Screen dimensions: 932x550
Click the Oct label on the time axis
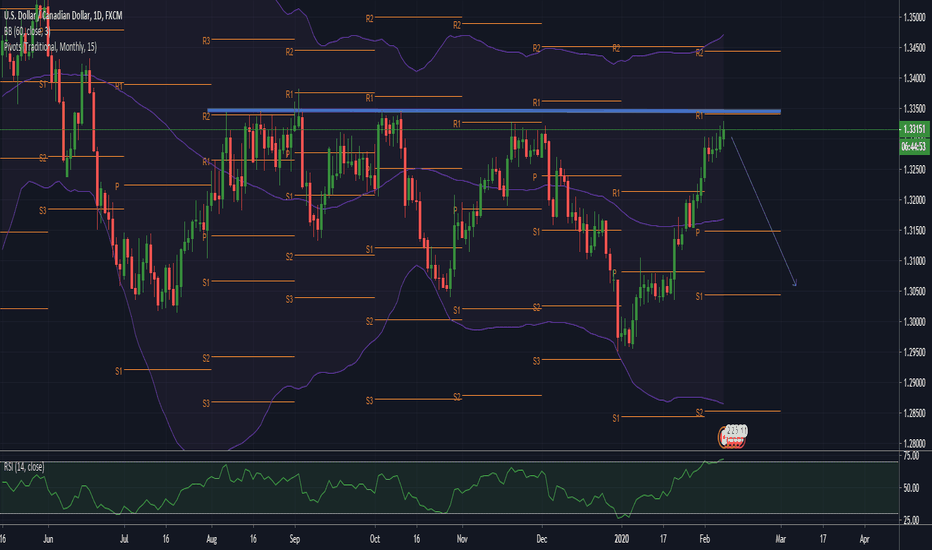click(x=374, y=539)
